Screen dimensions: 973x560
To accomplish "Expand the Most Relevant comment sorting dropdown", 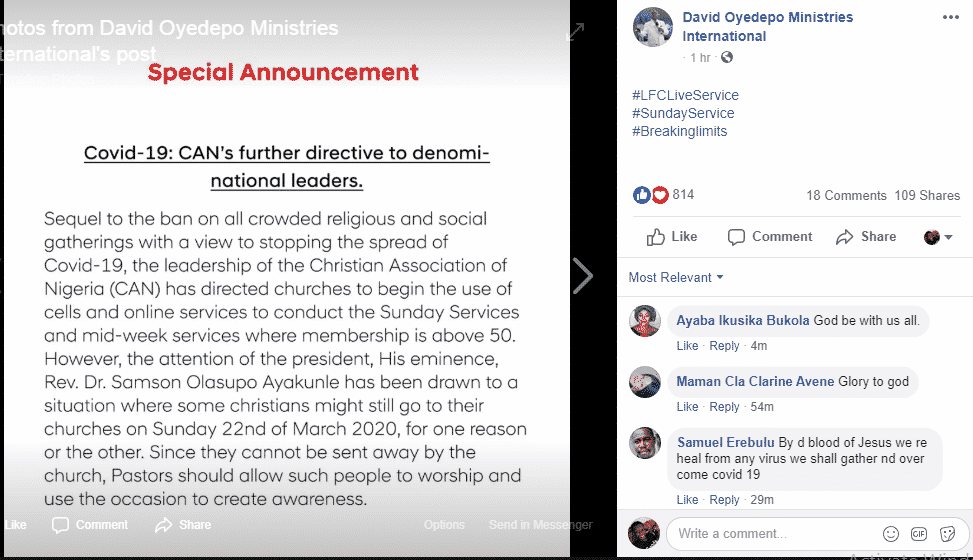I will (676, 277).
